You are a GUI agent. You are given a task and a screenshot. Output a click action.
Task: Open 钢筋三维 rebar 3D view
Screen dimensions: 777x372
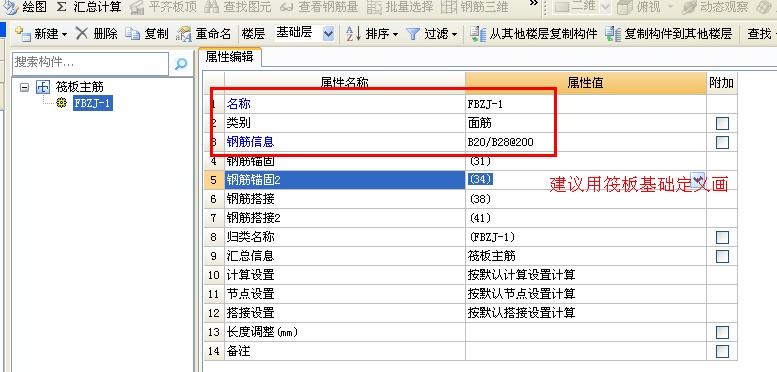(475, 6)
